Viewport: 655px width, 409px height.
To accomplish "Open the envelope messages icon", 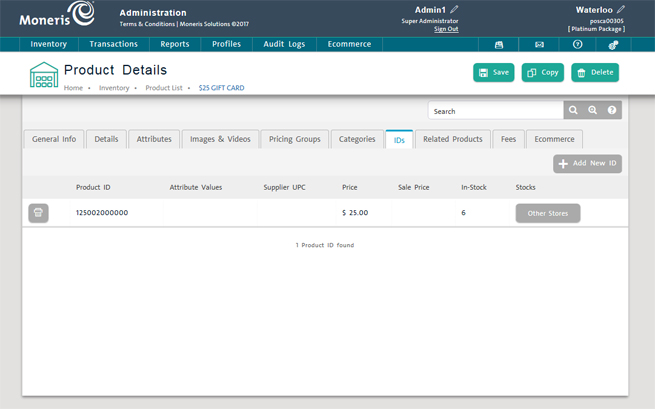I will click(x=539, y=45).
